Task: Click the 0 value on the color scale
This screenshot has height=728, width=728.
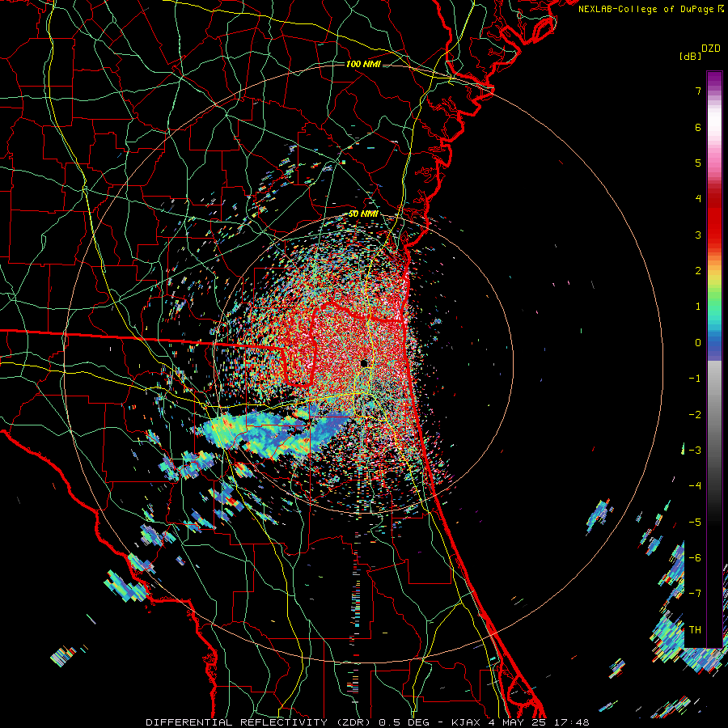Action: coord(698,343)
